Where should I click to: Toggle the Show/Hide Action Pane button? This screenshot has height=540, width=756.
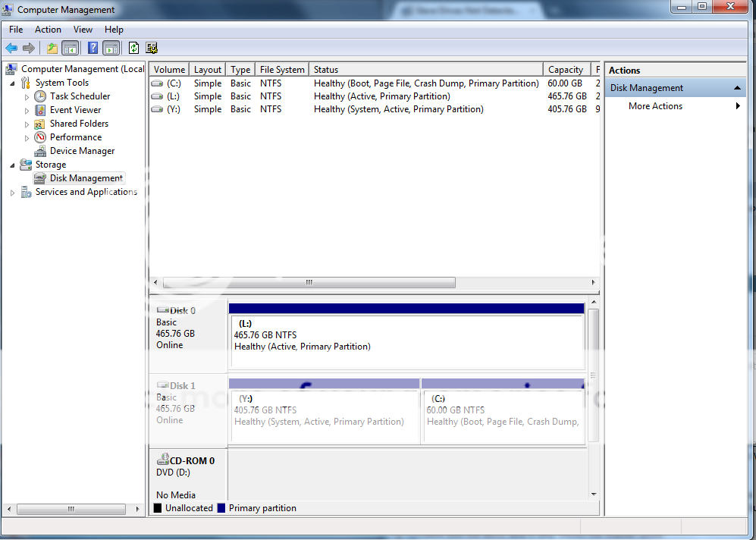pyautogui.click(x=111, y=48)
